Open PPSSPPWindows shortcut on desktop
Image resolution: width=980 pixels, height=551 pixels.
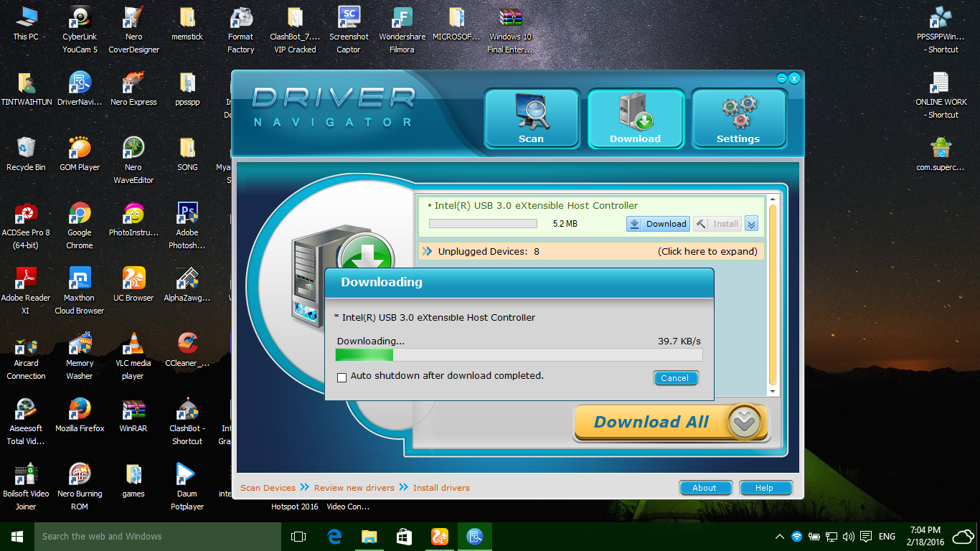(x=941, y=29)
